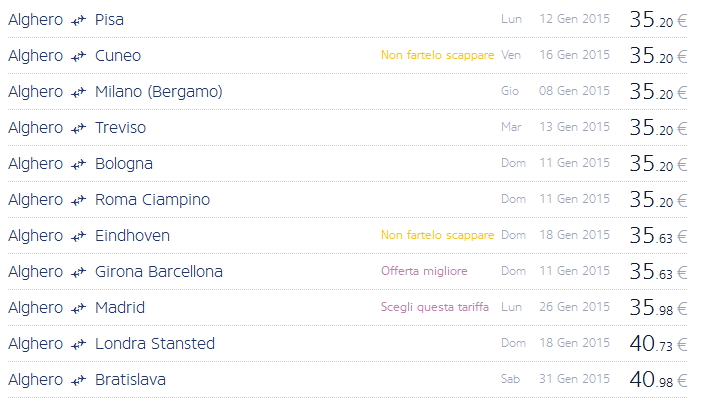The image size is (702, 405).
Task: Click the plane icon before Milano (Bergamo)
Action: (79, 92)
